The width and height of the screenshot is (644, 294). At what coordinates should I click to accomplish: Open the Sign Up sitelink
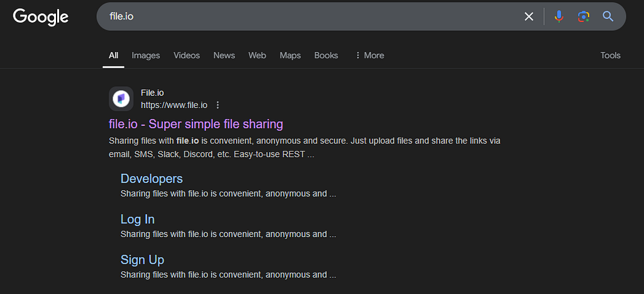tap(142, 260)
